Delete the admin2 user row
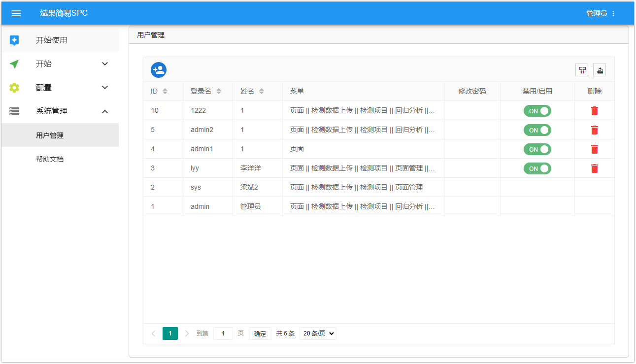The width and height of the screenshot is (636, 364). (595, 130)
